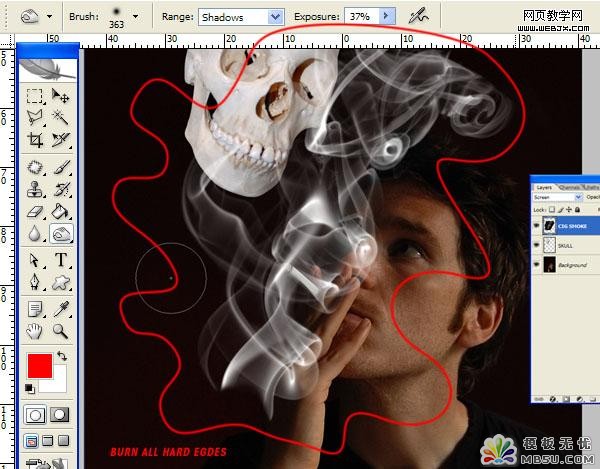Click the brush size 363 preview
Screen dimensions: 600x469
(116, 17)
